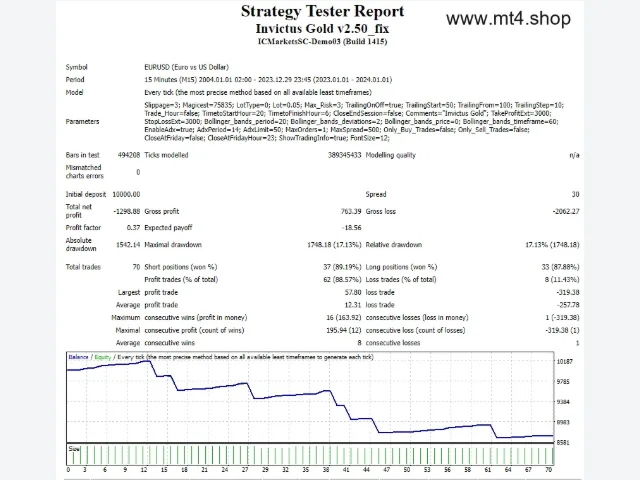The image size is (640, 480).
Task: Click Relative drawdown value 17.13% (1748.18)
Action: point(552,244)
